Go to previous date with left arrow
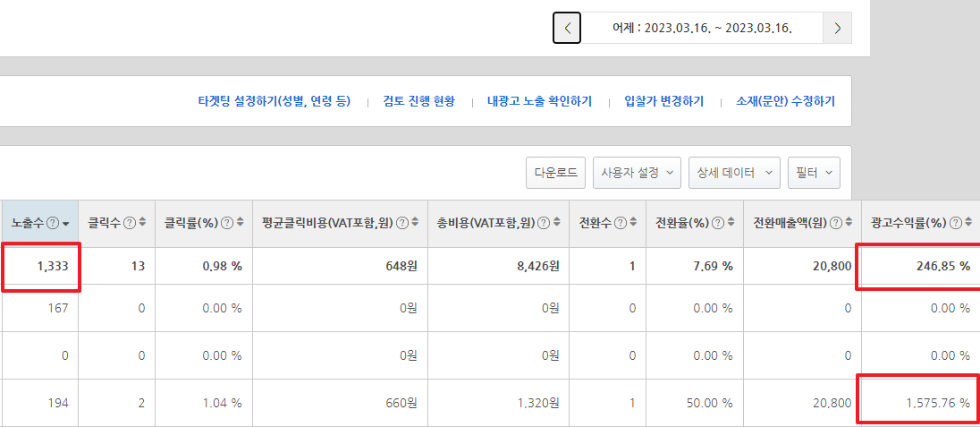Image resolution: width=980 pixels, height=427 pixels. (x=567, y=28)
